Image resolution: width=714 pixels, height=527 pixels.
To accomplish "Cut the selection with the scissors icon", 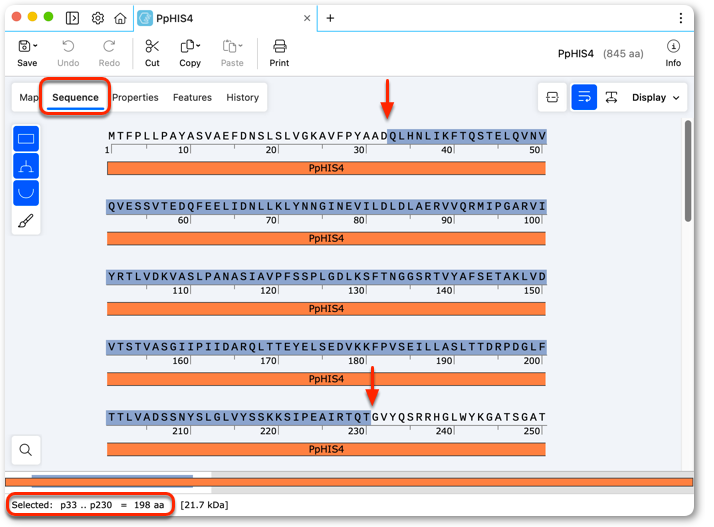I will click(x=152, y=46).
